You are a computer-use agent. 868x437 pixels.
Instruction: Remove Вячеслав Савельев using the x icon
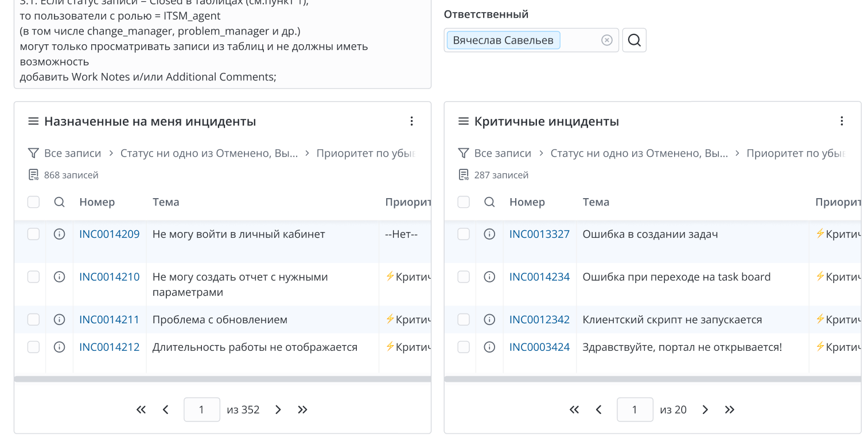(x=607, y=40)
